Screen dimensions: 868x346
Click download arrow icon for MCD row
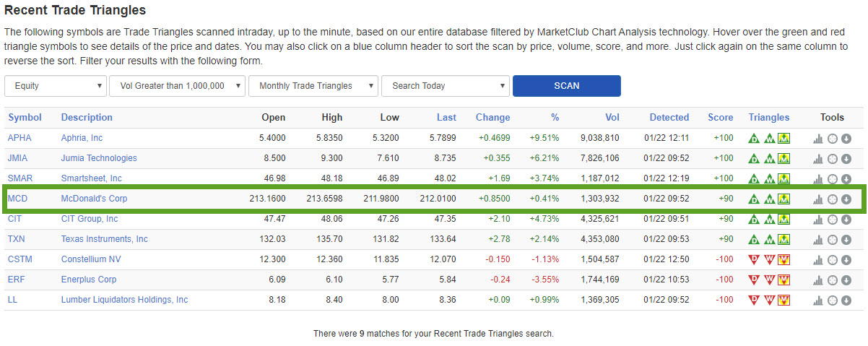(846, 199)
